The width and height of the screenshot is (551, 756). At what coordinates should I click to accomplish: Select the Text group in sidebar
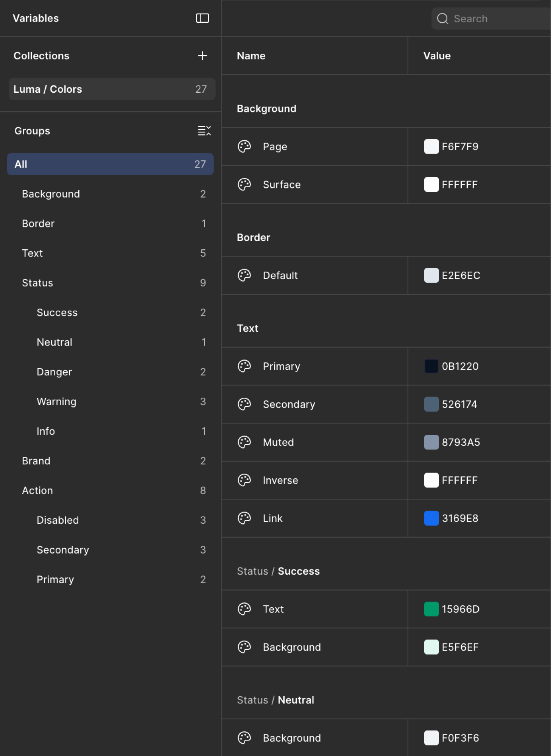110,253
